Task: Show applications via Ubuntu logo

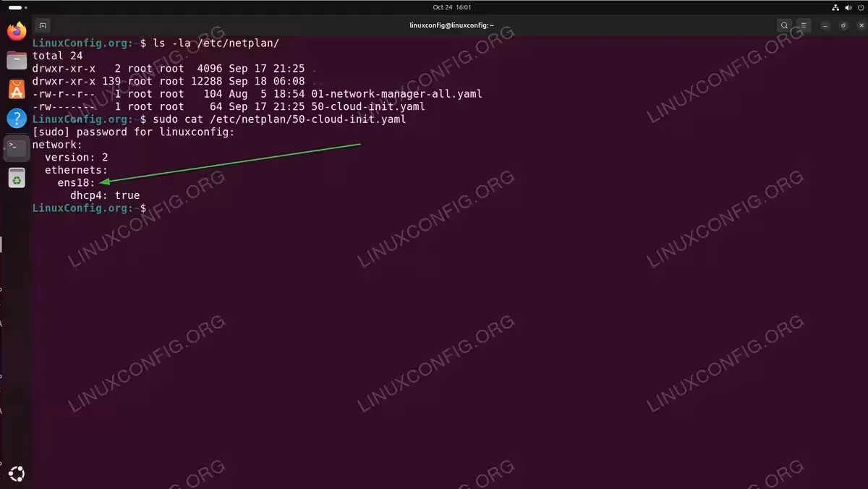Action: click(x=16, y=474)
